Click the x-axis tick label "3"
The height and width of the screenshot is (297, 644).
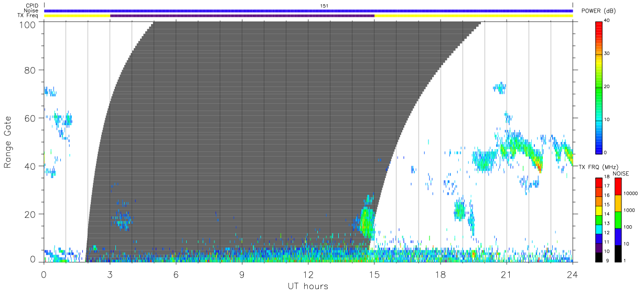coord(110,274)
